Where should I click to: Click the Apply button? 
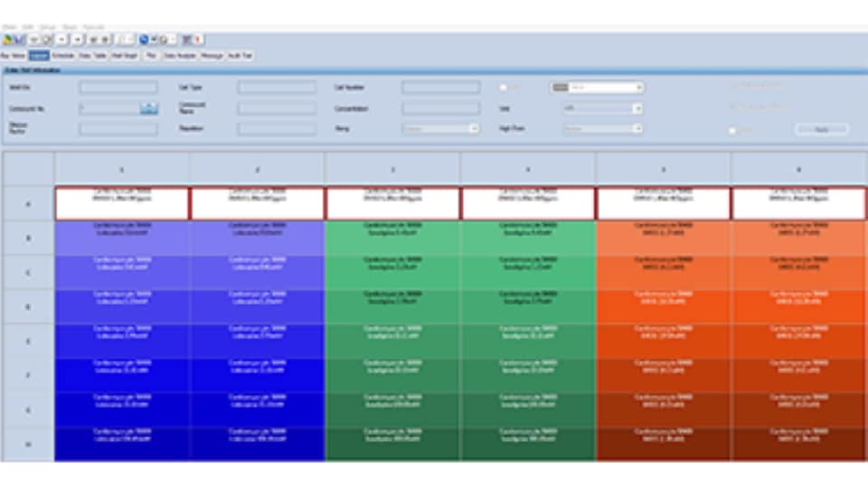(821, 129)
